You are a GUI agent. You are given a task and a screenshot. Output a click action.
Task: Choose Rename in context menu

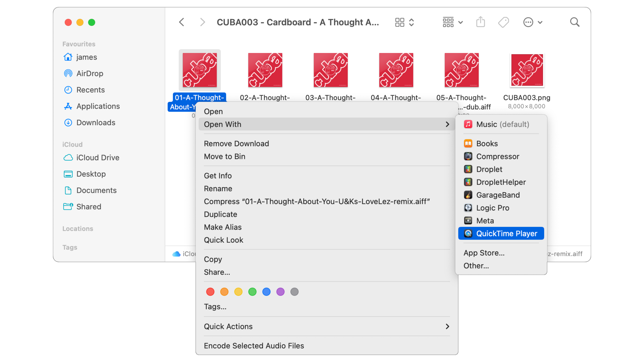click(327, 189)
